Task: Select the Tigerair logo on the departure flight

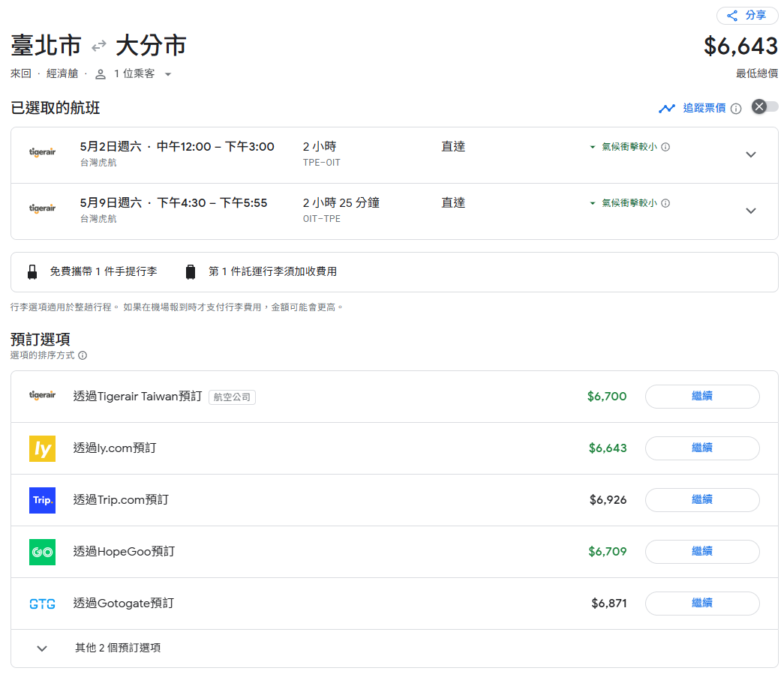Action: click(42, 151)
